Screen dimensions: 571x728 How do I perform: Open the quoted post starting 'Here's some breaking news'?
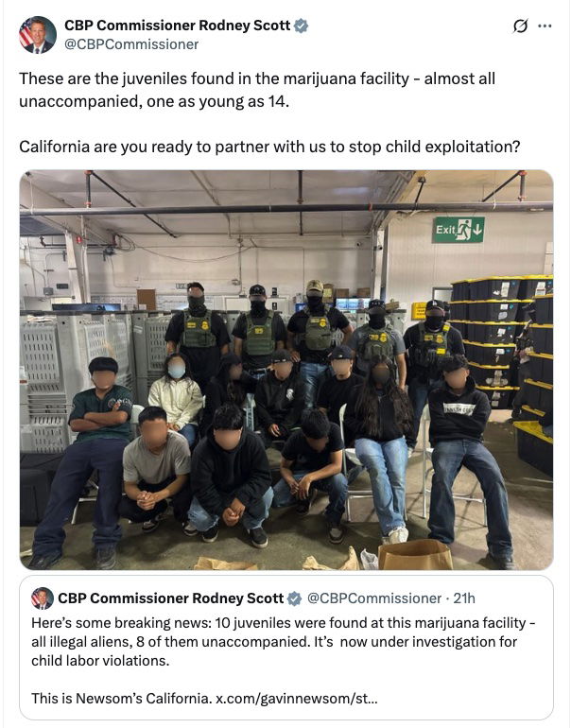tap(285, 648)
